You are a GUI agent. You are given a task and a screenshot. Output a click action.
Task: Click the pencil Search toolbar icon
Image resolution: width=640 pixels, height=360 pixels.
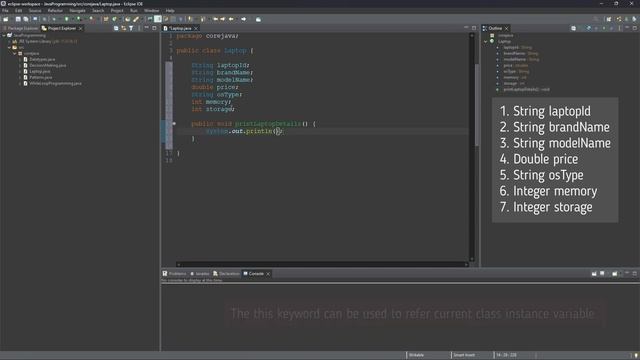click(136, 19)
